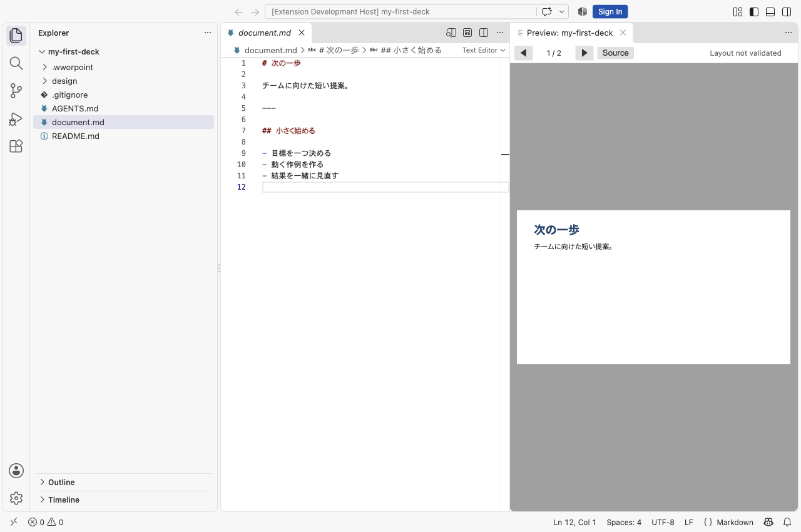
Task: Open README.md in the explorer
Action: (x=123, y=136)
